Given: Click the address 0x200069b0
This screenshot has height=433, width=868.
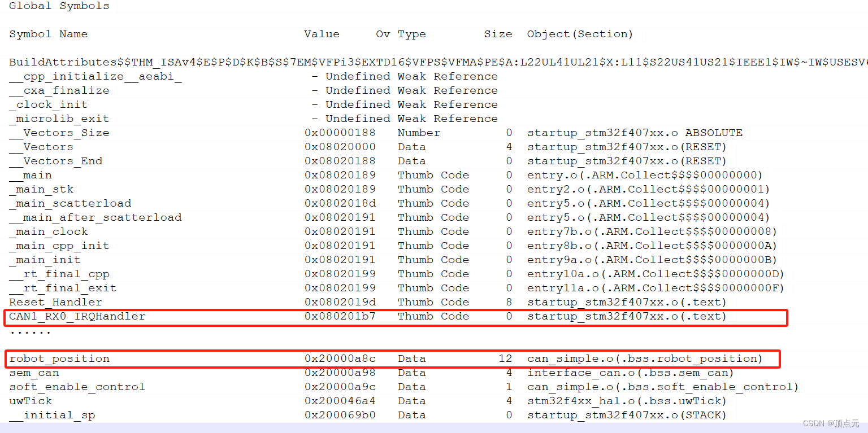Looking at the screenshot, I should pos(340,415).
